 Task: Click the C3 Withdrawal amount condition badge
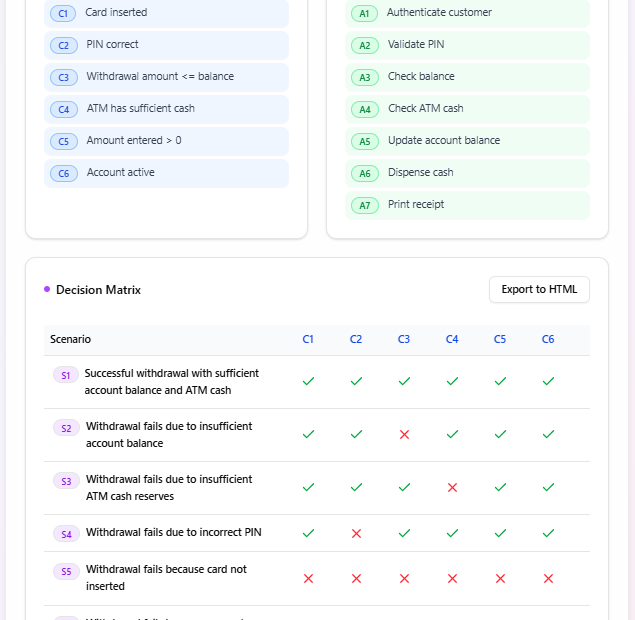click(x=64, y=77)
